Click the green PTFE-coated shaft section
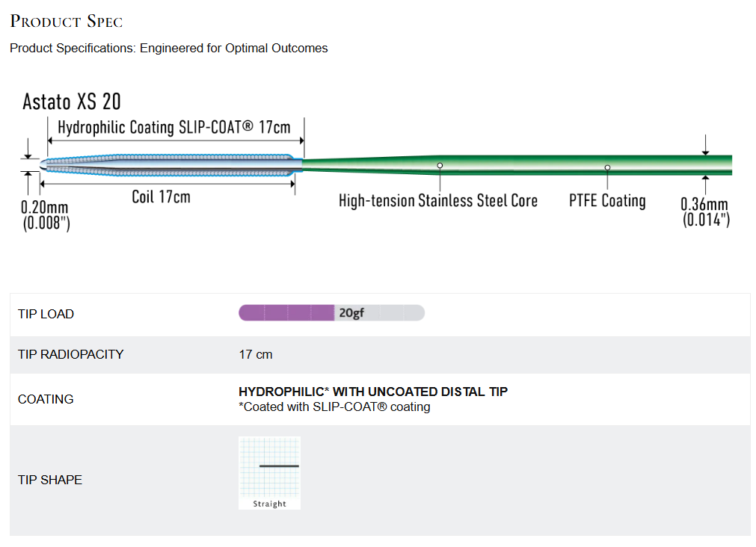Image resolution: width=756 pixels, height=547 pixels. tap(517, 165)
